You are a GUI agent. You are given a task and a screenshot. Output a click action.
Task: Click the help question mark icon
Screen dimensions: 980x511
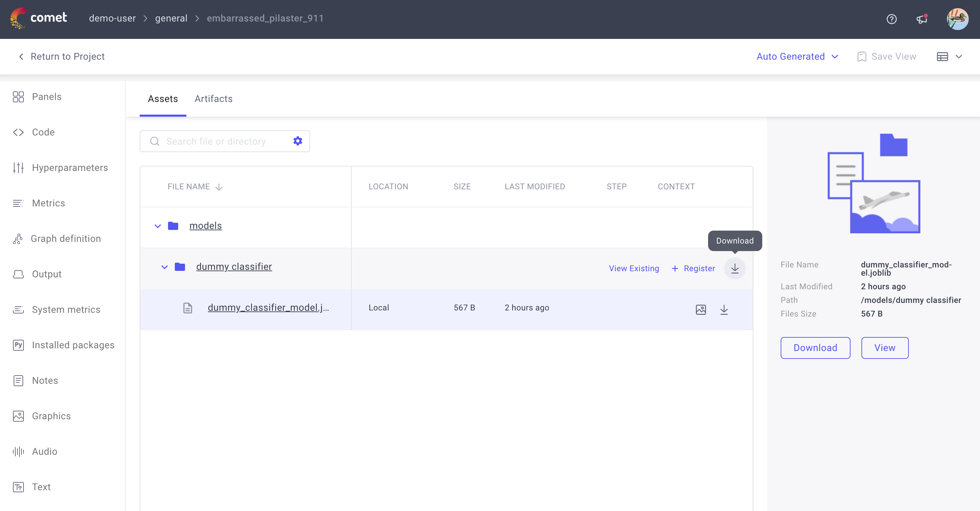pyautogui.click(x=892, y=19)
